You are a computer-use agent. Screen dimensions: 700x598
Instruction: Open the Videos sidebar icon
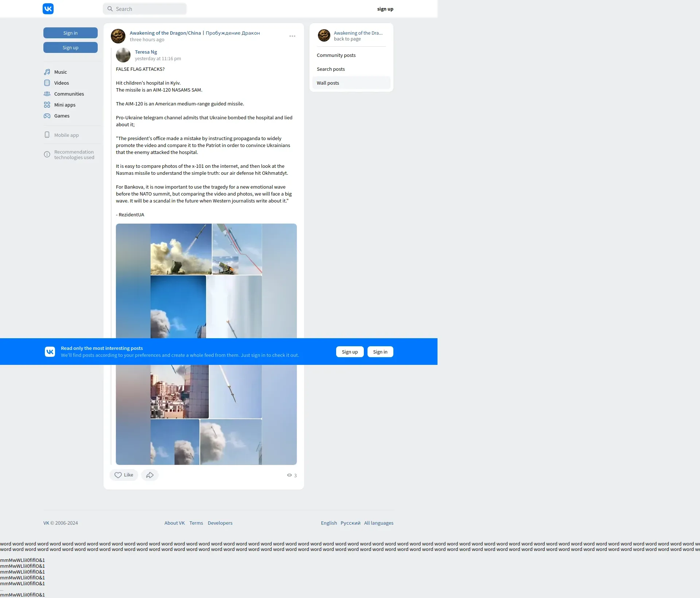pyautogui.click(x=47, y=83)
